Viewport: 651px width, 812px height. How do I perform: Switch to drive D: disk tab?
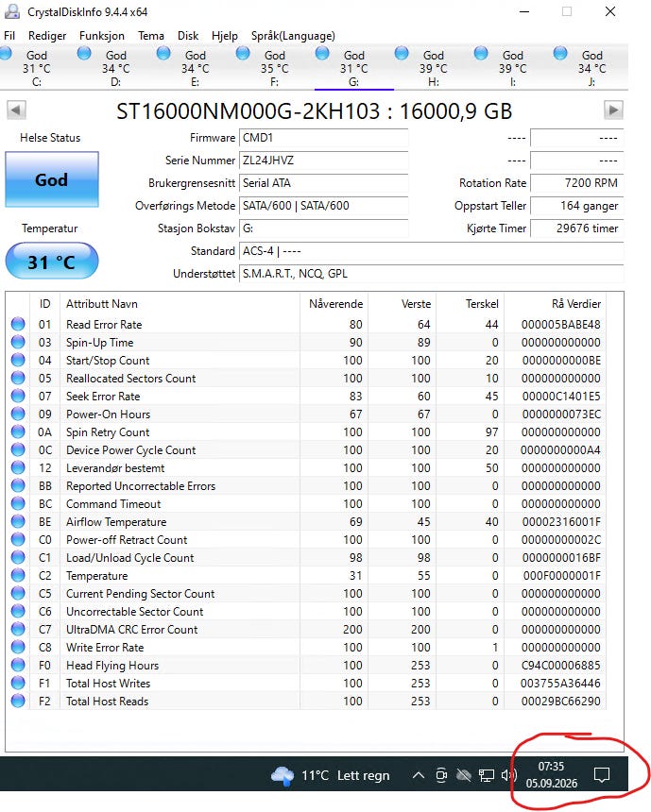116,68
